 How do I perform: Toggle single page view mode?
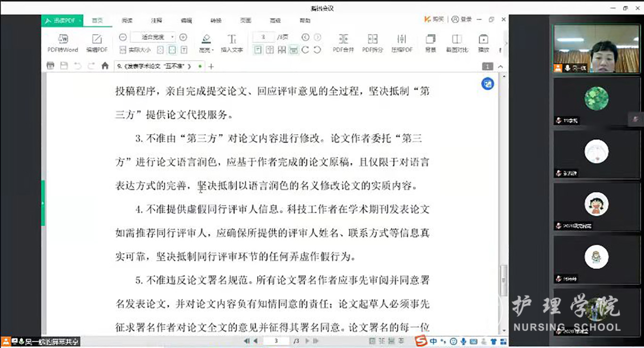point(258,50)
